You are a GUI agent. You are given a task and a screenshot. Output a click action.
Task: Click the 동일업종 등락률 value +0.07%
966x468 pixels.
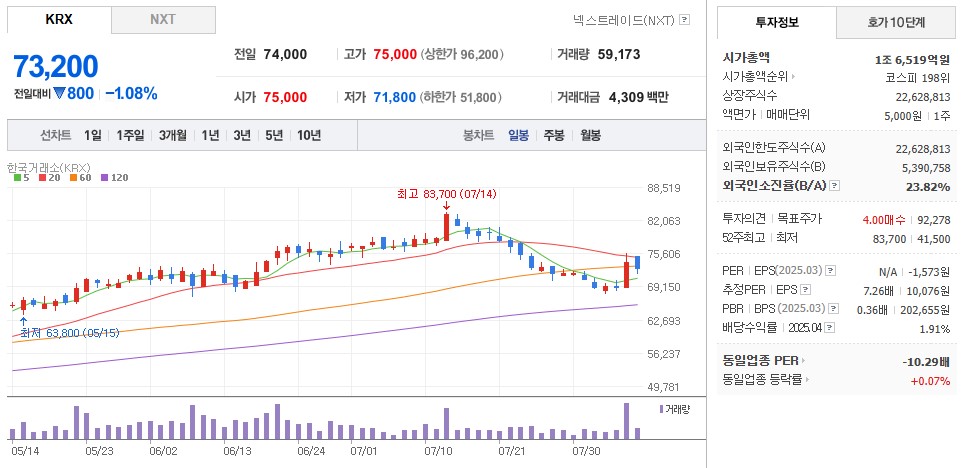930,381
